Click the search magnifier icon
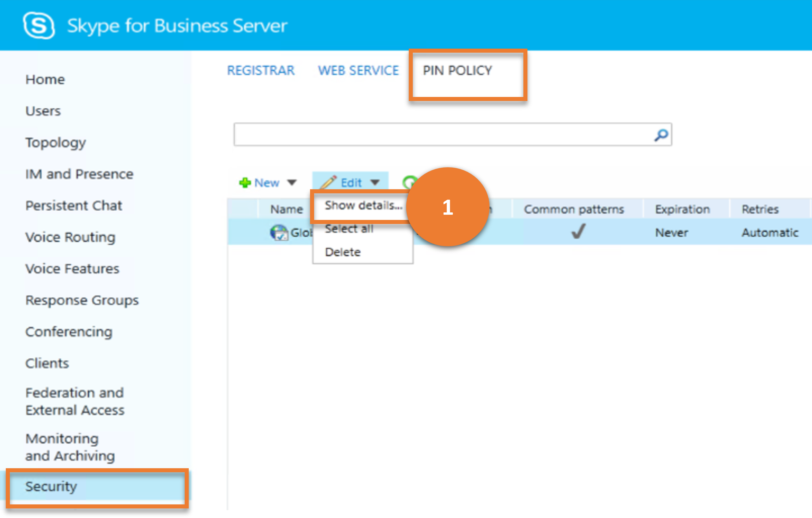Screen dimensions: 812x518 point(661,135)
